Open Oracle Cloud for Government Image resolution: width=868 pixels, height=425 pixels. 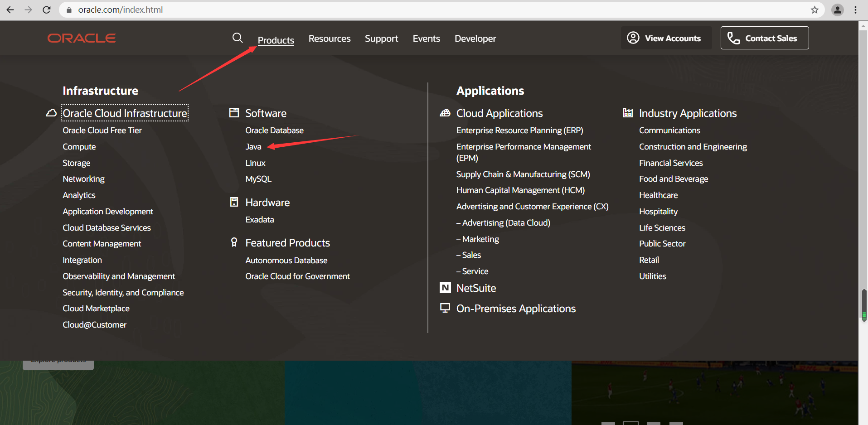(x=298, y=276)
